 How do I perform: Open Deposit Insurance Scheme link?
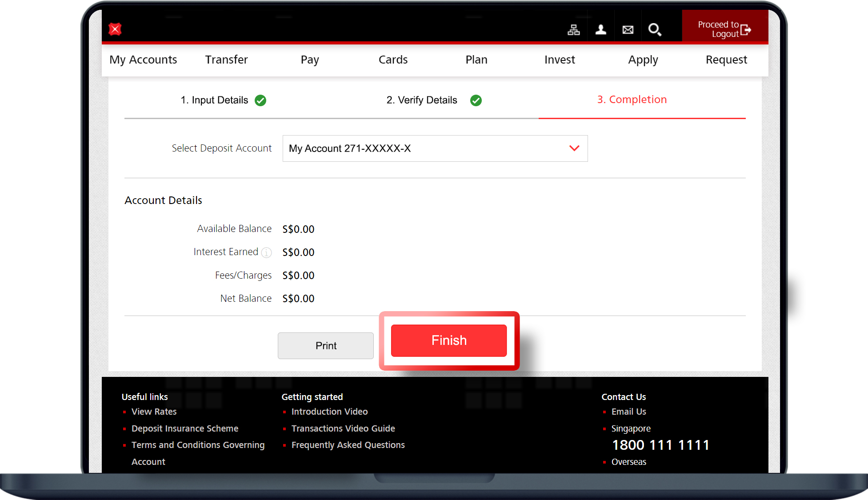[x=185, y=428]
